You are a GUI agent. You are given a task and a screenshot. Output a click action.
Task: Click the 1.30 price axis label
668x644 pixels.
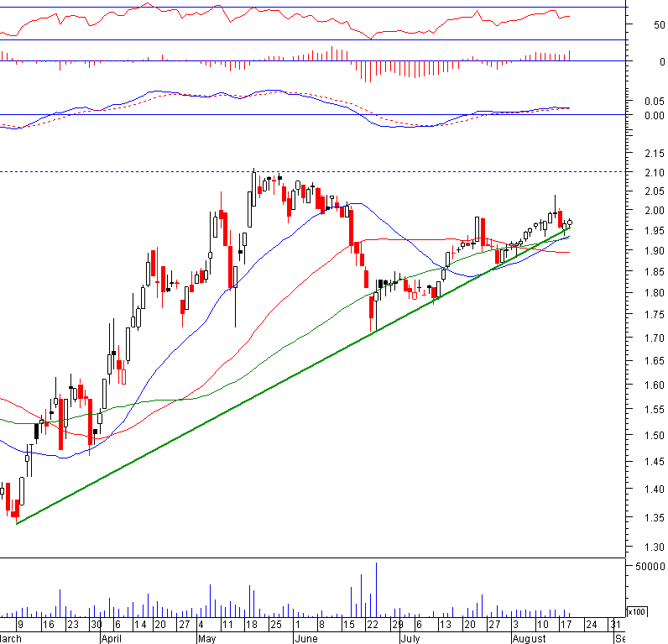655,547
